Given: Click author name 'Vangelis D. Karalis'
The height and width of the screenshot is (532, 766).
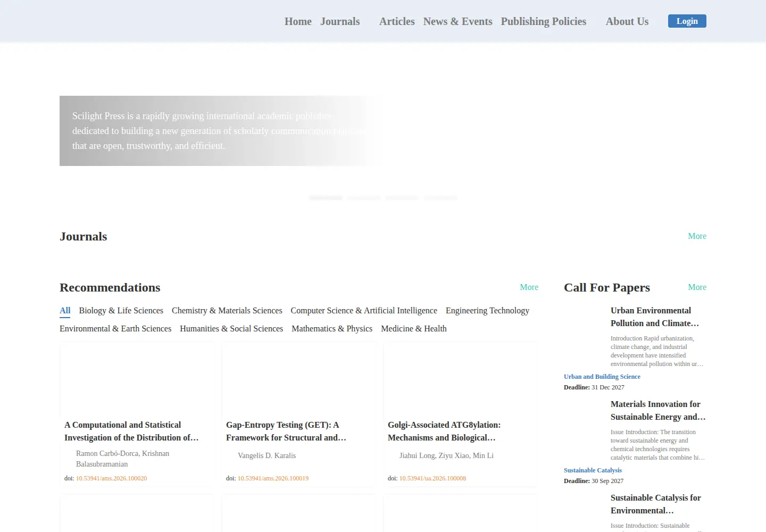Looking at the screenshot, I should pyautogui.click(x=267, y=455).
